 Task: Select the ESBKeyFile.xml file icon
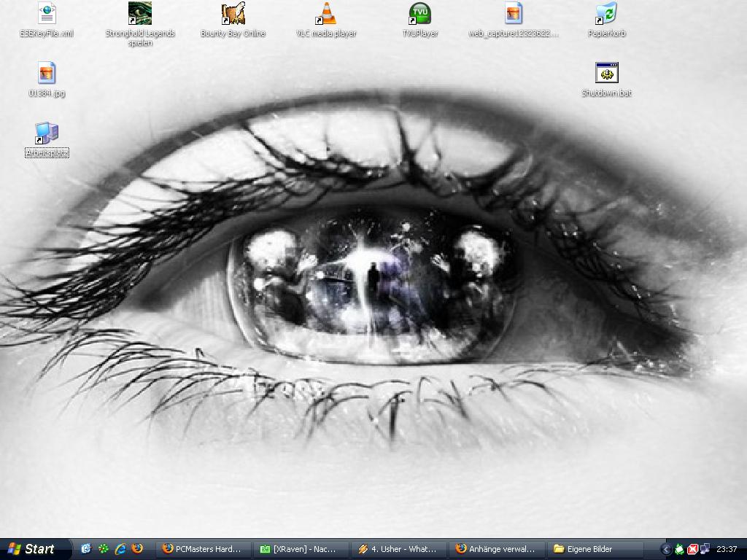pyautogui.click(x=47, y=14)
